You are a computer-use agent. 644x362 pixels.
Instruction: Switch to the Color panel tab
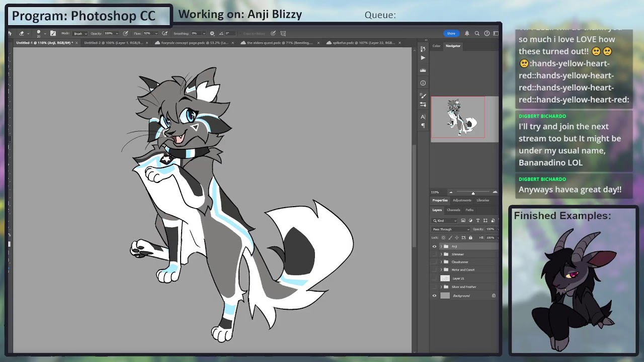[x=436, y=46]
